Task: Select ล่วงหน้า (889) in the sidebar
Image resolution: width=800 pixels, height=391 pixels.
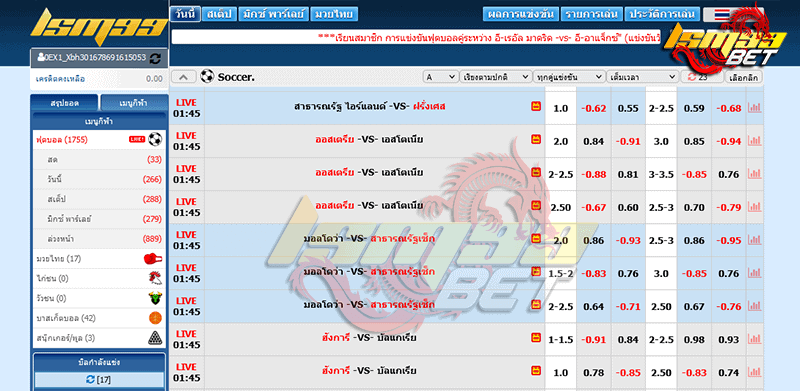Action: 99,239
